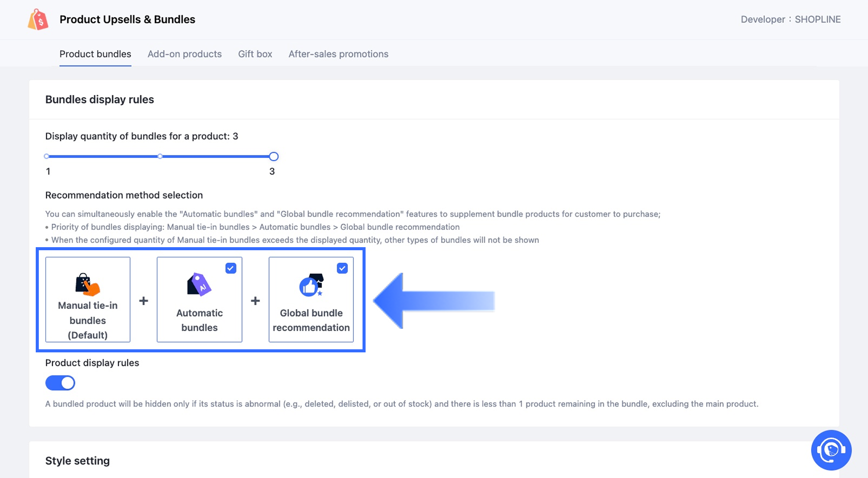Uncheck the Global bundle recommendation checkbox
This screenshot has width=868, height=478.
tap(342, 268)
